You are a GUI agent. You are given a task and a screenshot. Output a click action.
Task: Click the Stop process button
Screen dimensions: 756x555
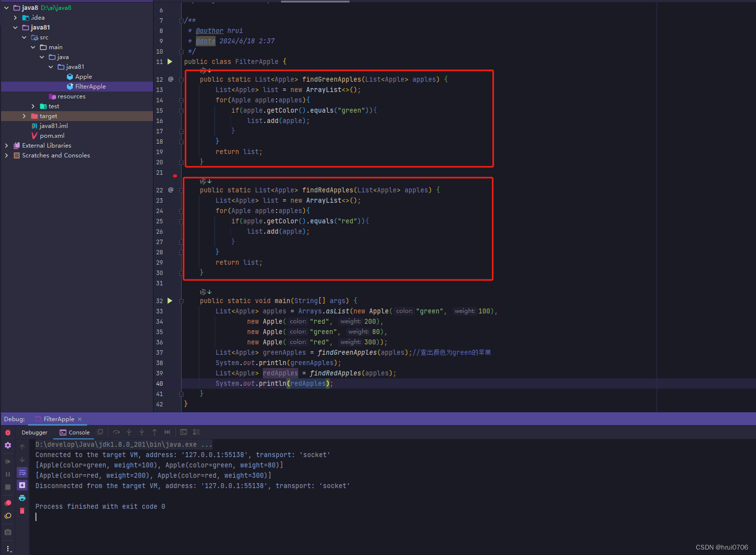8,487
